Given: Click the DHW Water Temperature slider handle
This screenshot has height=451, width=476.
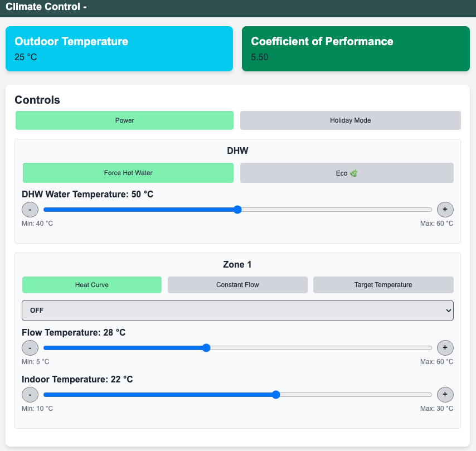Looking at the screenshot, I should point(237,210).
